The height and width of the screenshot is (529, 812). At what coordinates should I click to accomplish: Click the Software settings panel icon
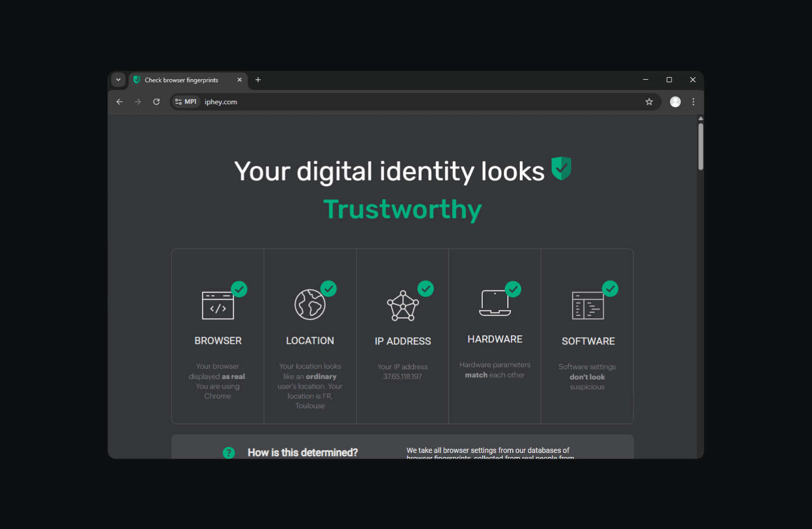[588, 305]
